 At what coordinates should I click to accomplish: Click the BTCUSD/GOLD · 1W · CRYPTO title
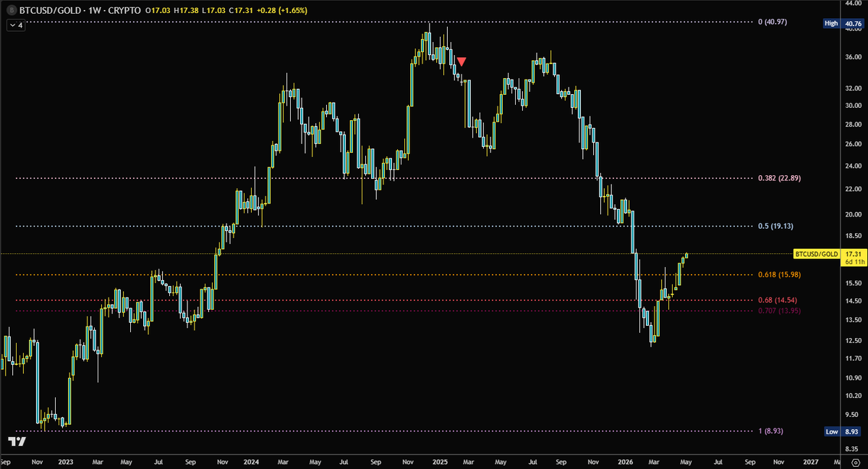[x=80, y=12]
